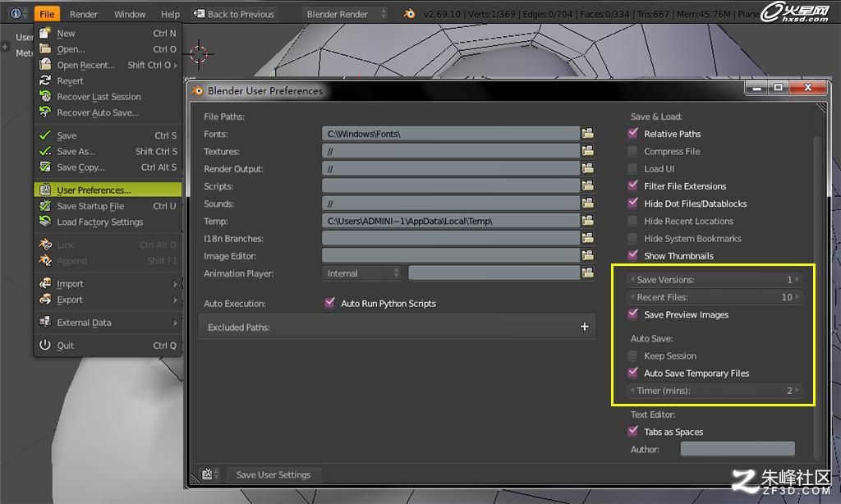Screen dimensions: 841x504
Task: Decrease the Recent Files value arrow
Action: [632, 296]
